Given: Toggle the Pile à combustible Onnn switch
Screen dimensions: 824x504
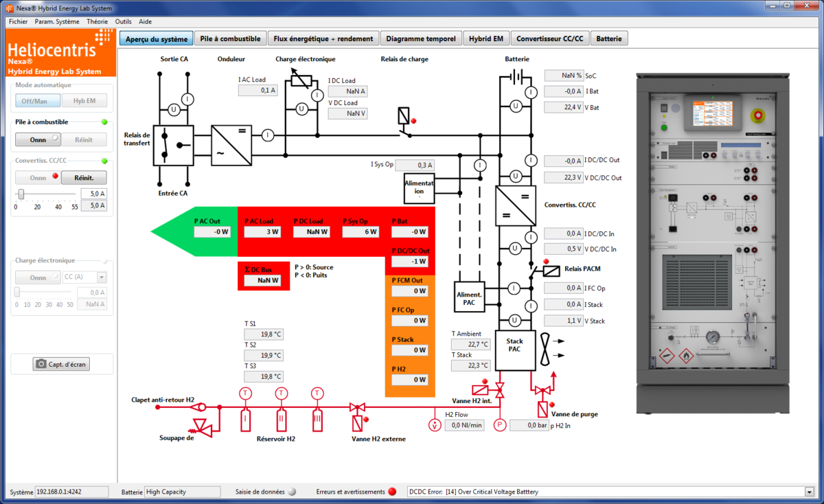Looking at the screenshot, I should click(38, 139).
